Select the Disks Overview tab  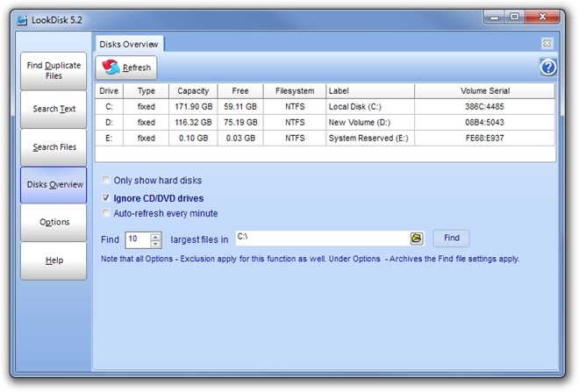coord(129,45)
